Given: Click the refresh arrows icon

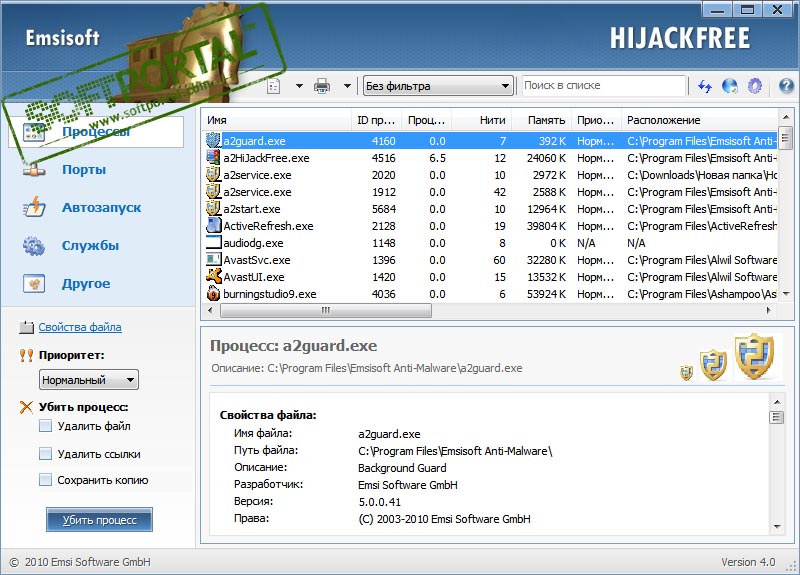Looking at the screenshot, I should pos(705,86).
